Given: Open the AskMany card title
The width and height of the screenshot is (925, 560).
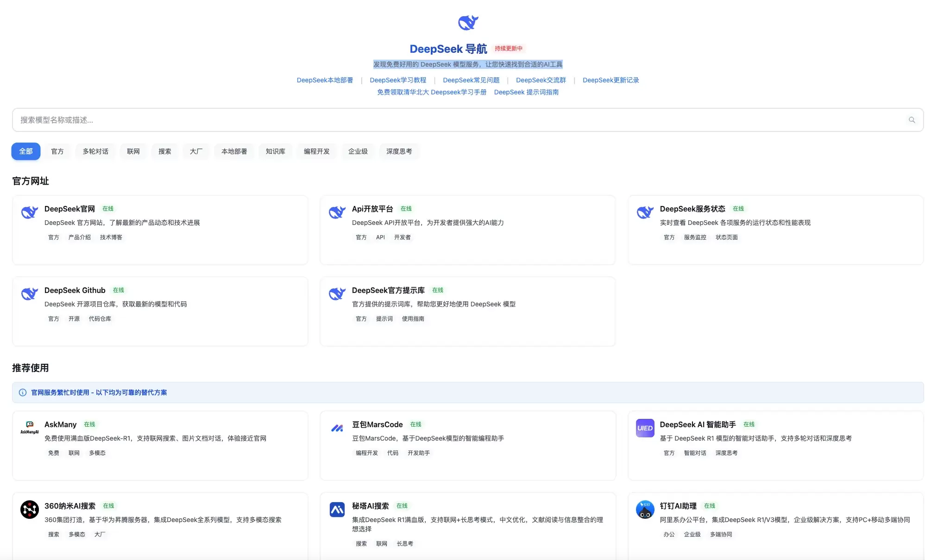Looking at the screenshot, I should point(60,424).
